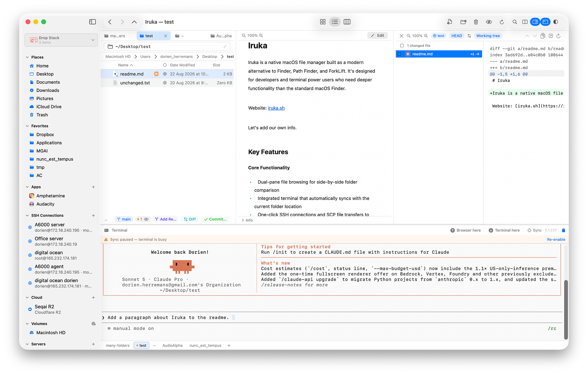Open Downloads in the sidebar

click(x=48, y=90)
